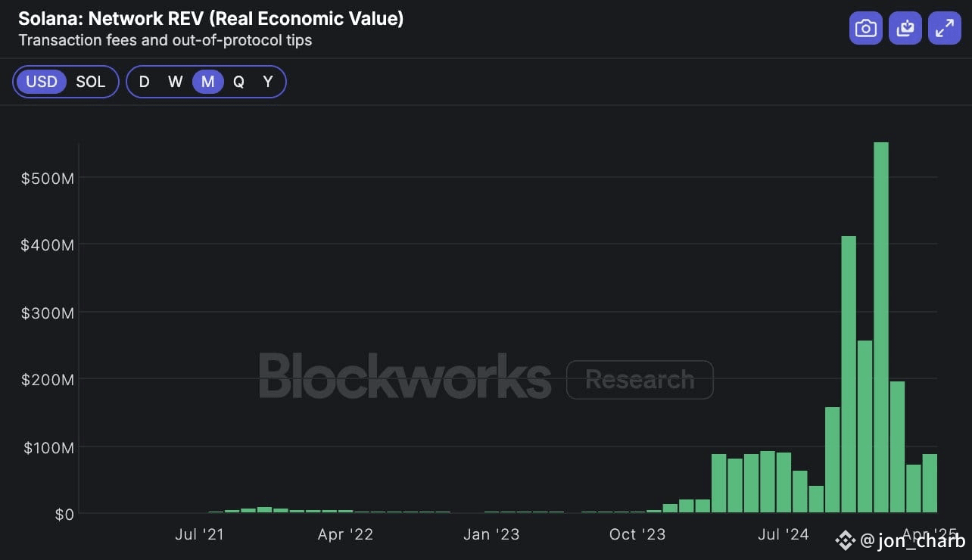The image size is (972, 560).
Task: Take a chart screenshot with camera icon
Action: [x=866, y=29]
